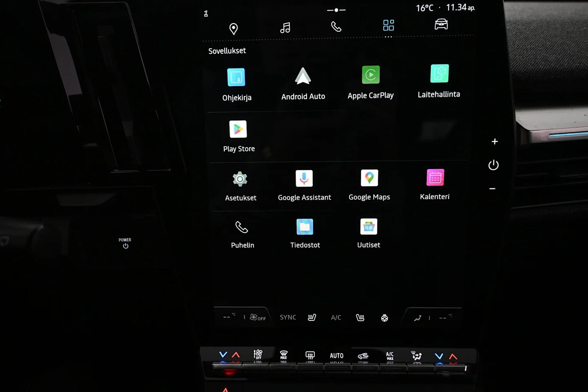Lower passenger temperature with blue arrow
The image size is (588, 392).
point(439,356)
